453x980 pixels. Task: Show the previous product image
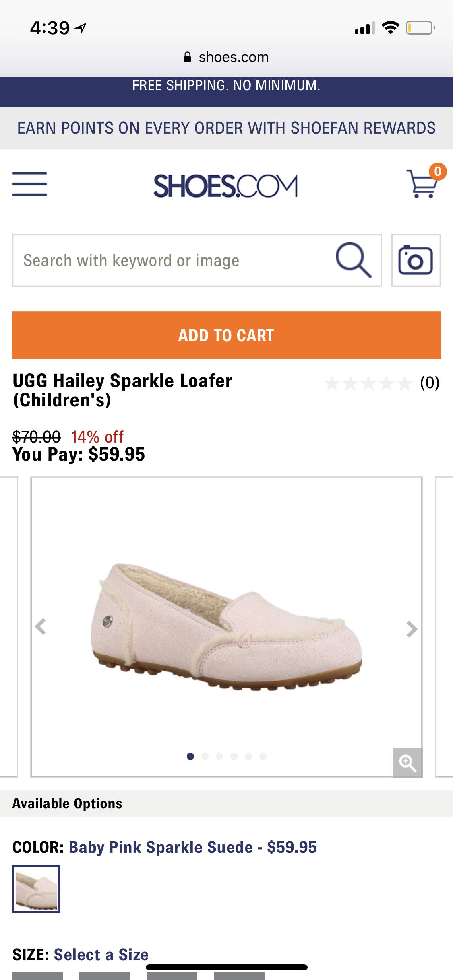(x=41, y=627)
